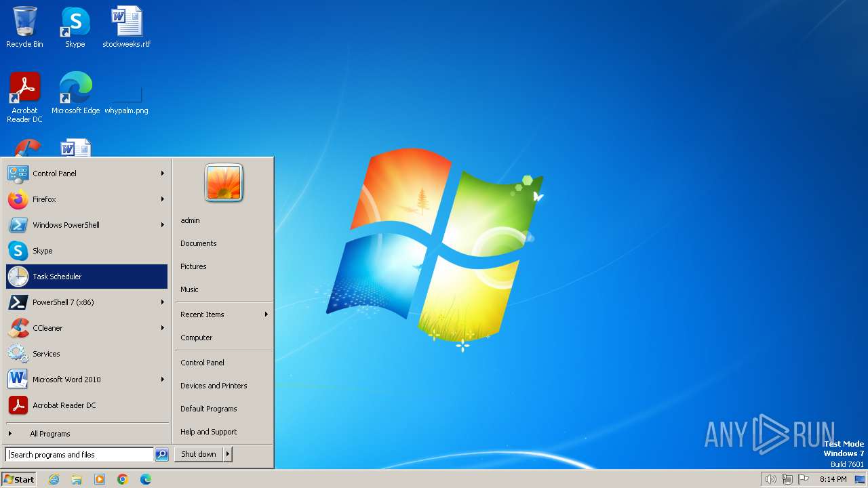This screenshot has height=488, width=868.
Task: Expand the Firefox jump list arrow
Action: [163, 199]
